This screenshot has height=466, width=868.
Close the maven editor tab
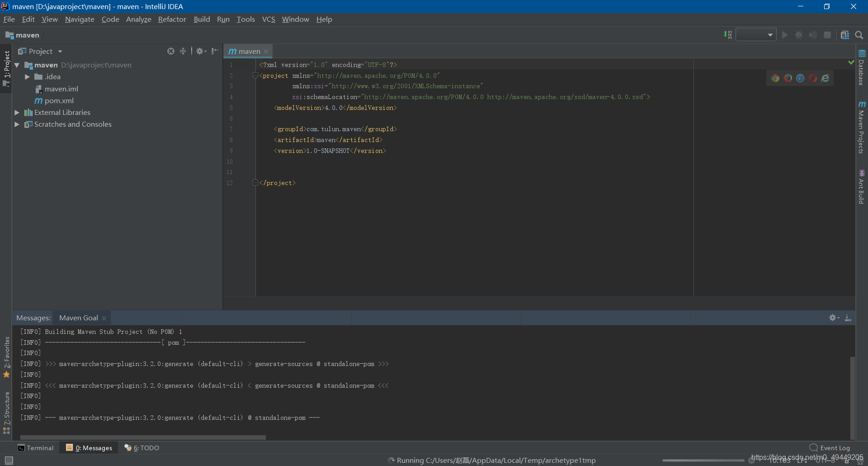[266, 51]
